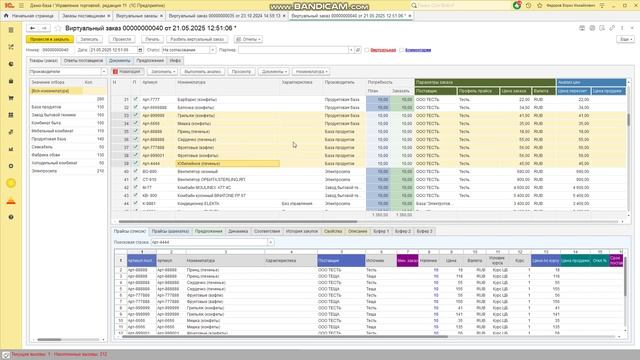Copy link with the chain icon in header
Image resolution: width=640 pixels, height=360 pixels.
click(x=612, y=28)
